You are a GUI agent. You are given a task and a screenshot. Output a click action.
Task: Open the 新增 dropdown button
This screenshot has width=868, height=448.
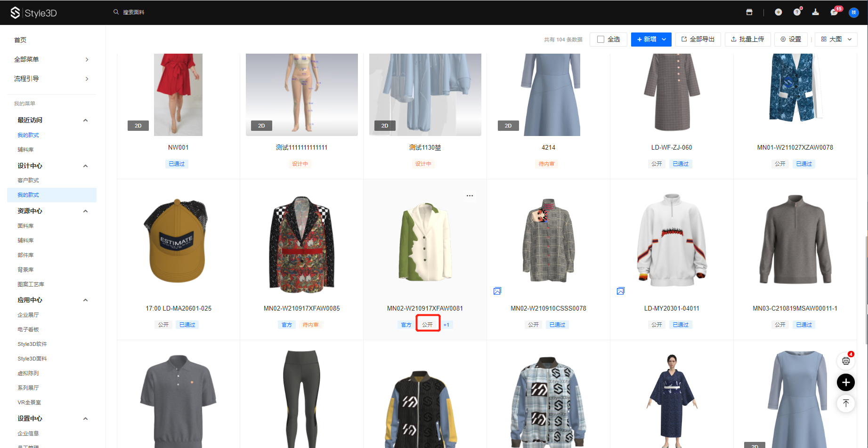coord(651,40)
